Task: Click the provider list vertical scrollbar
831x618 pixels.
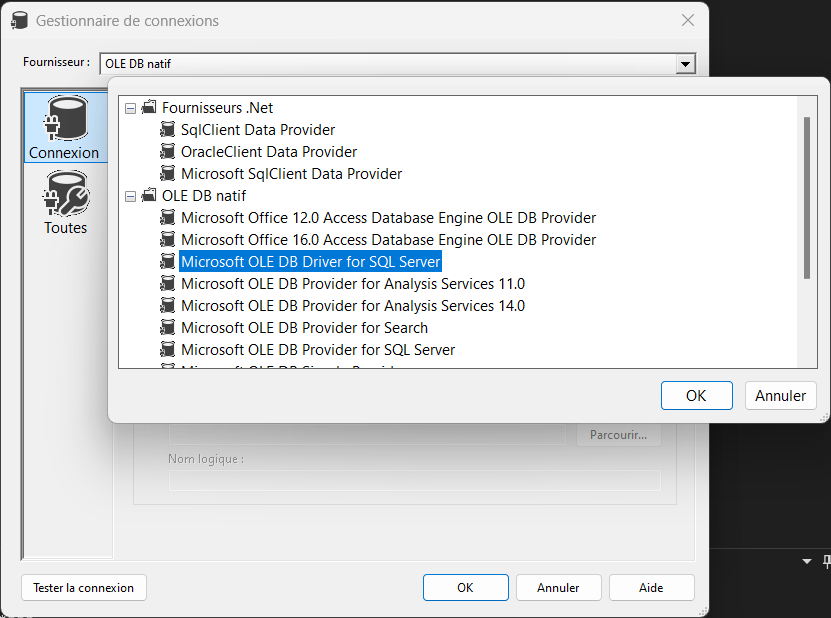Action: (x=807, y=198)
